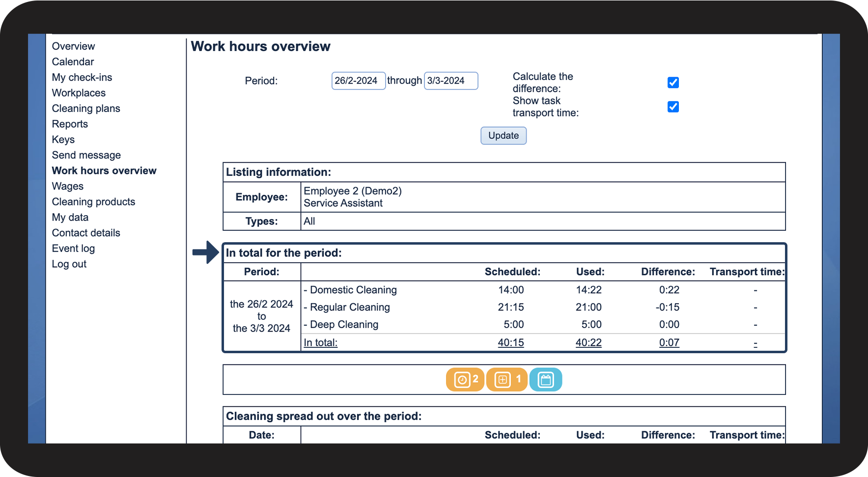Click the total difference 0:07 link
This screenshot has height=477, width=868.
click(669, 342)
